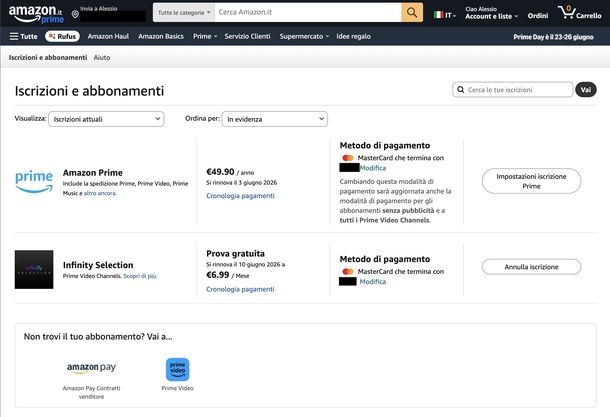Click the Prime Day 23-26 giugno banner
610x417 pixels.
click(553, 37)
